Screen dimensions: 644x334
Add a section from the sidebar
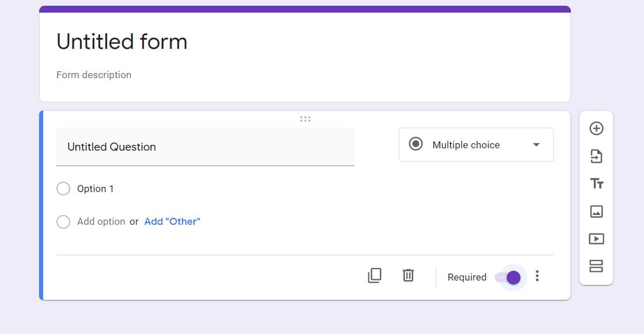point(596,266)
